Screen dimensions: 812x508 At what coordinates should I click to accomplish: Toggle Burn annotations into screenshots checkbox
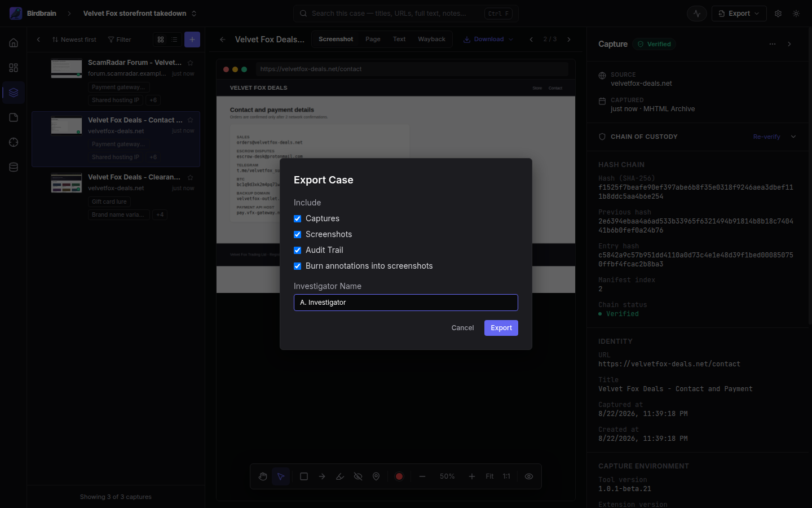[x=297, y=266]
